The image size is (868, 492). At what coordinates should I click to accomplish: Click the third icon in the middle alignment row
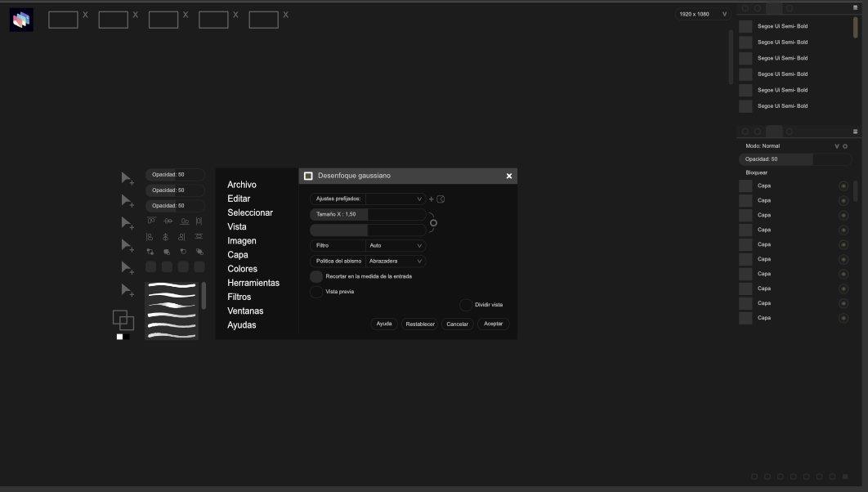(x=181, y=237)
